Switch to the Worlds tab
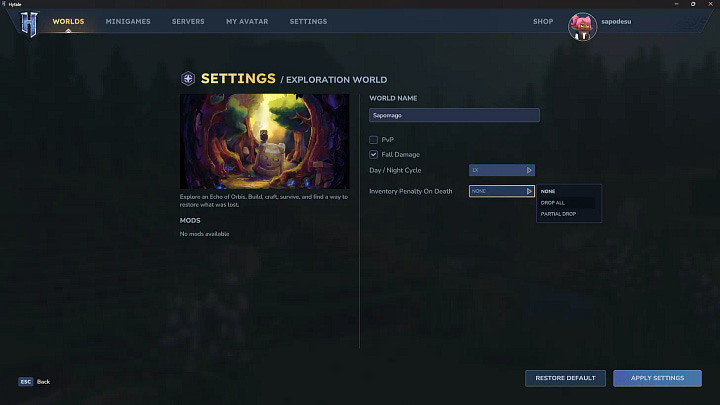 click(68, 22)
